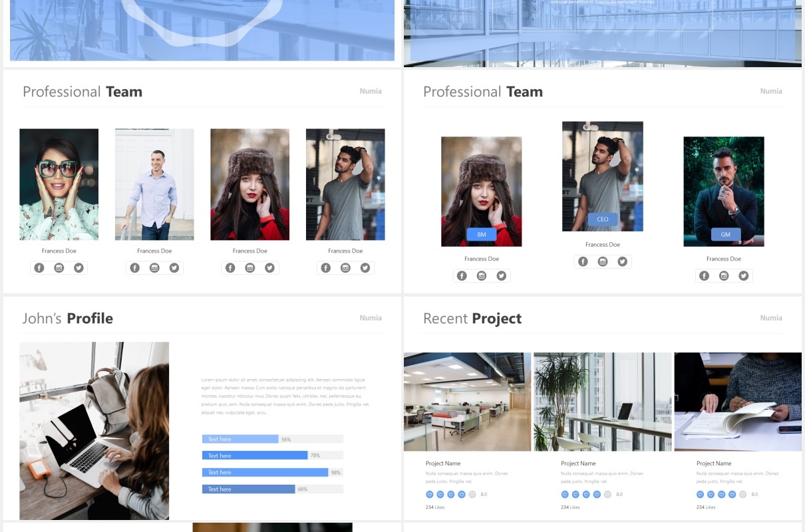The width and height of the screenshot is (805, 532).
Task: Click first blue heart under office interior project
Action: coord(430,495)
